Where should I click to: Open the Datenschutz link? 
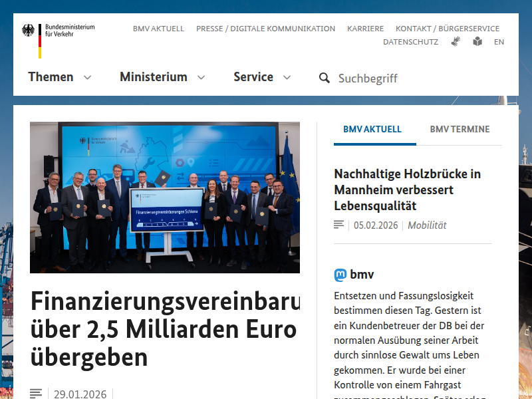pyautogui.click(x=410, y=41)
